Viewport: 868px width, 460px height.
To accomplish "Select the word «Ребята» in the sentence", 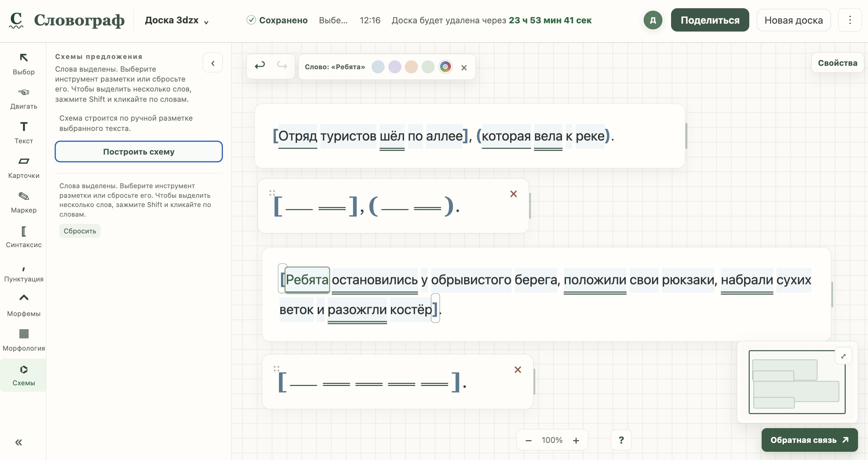I will (307, 280).
